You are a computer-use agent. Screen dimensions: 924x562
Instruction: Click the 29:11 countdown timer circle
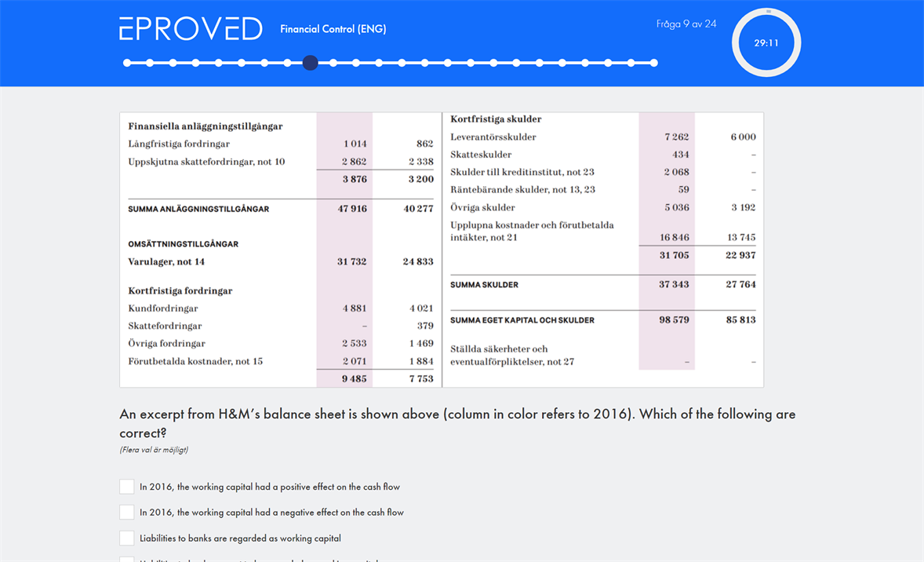766,43
